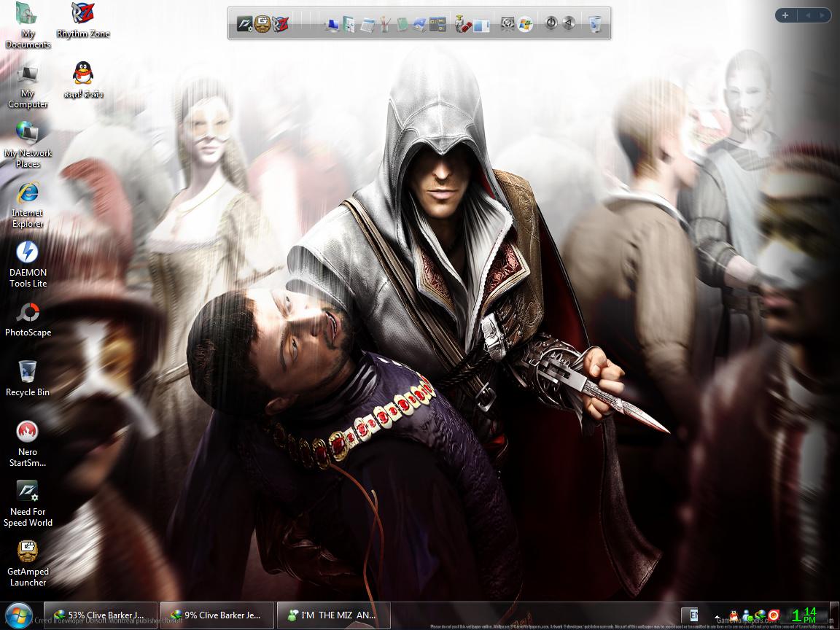Launch PhotoScape from desktop
840x630 pixels.
coord(27,320)
